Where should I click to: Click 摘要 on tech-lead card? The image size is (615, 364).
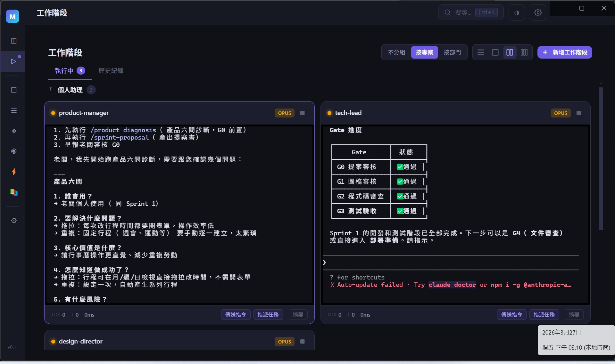click(574, 315)
